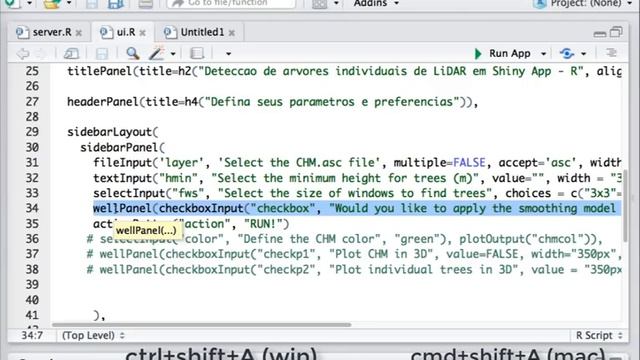Click the highlighted wellPanel line 34

[x=357, y=209]
